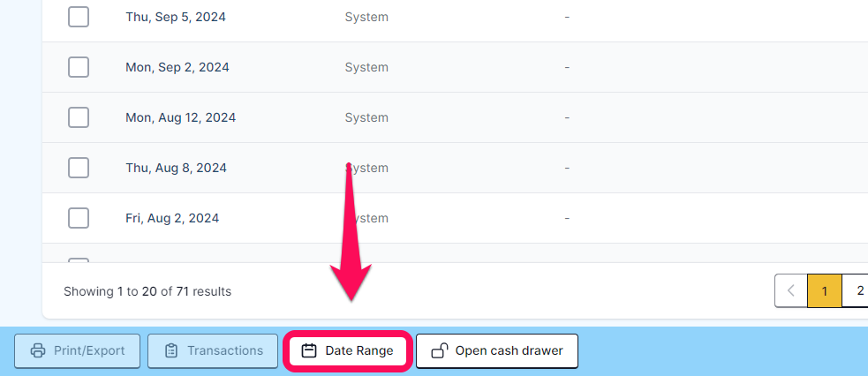Go to previous page with left chevron
The height and width of the screenshot is (376, 868).
[x=791, y=291]
